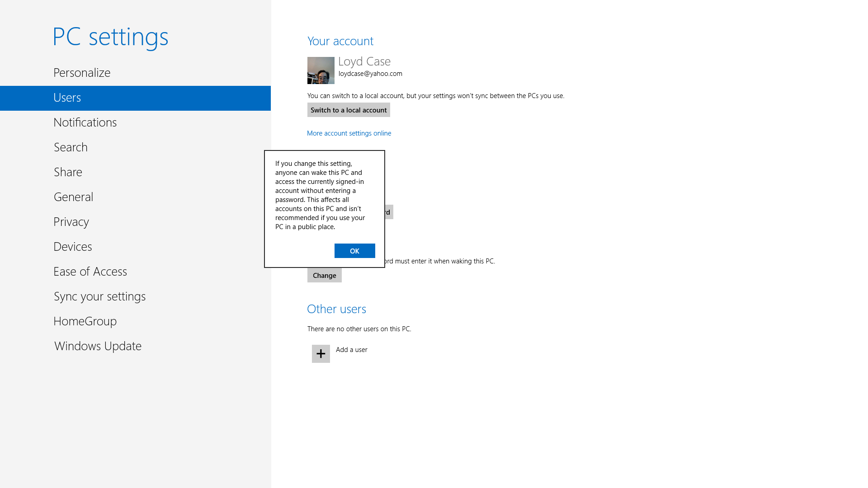
Task: Click the loydcase@yahoo.com email text
Action: (370, 74)
